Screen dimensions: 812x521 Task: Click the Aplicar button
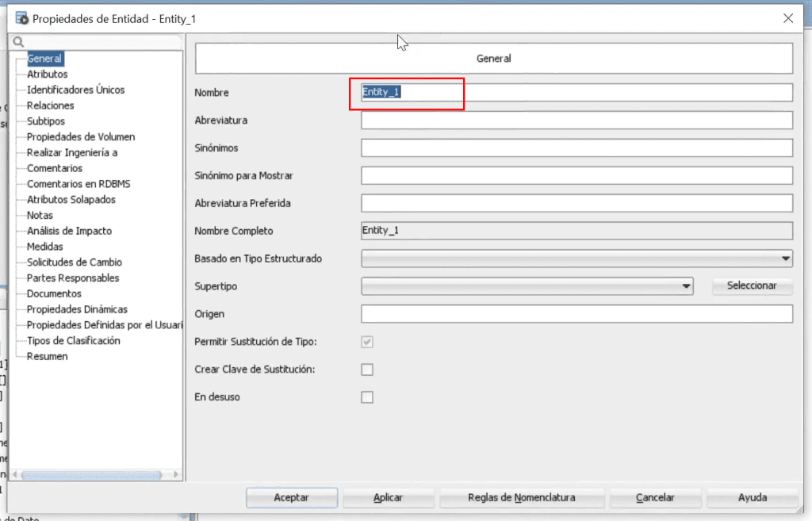[388, 497]
